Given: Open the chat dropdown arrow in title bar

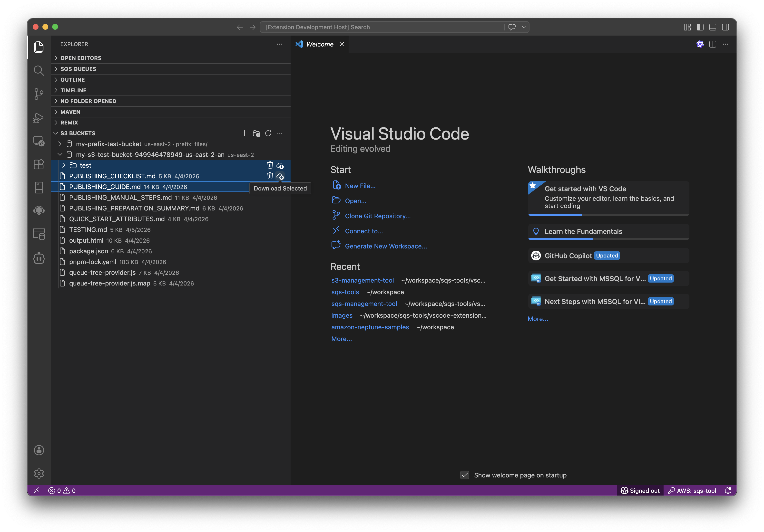Looking at the screenshot, I should tap(523, 27).
